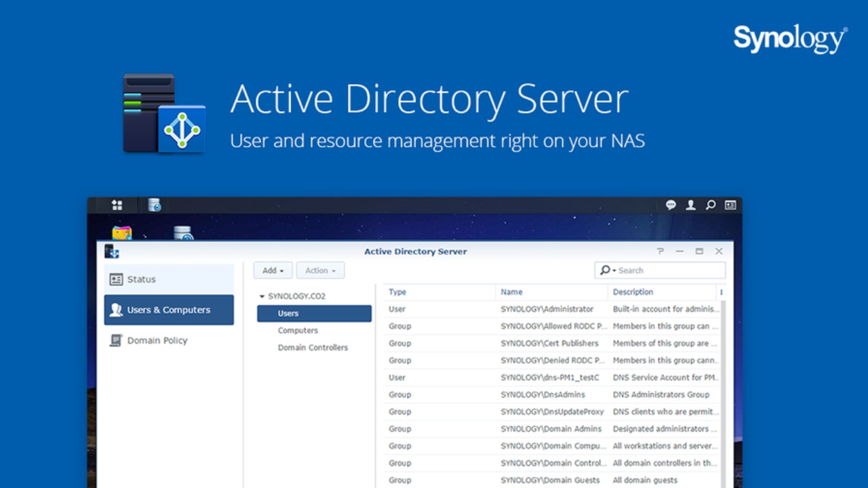Image resolution: width=868 pixels, height=488 pixels.
Task: Click the Active Directory Server taskbar icon
Action: [x=155, y=205]
